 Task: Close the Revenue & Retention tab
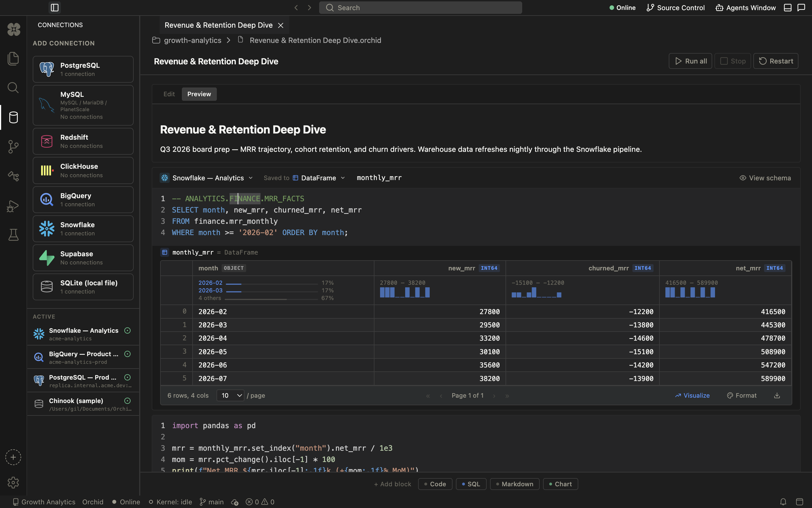click(x=281, y=25)
